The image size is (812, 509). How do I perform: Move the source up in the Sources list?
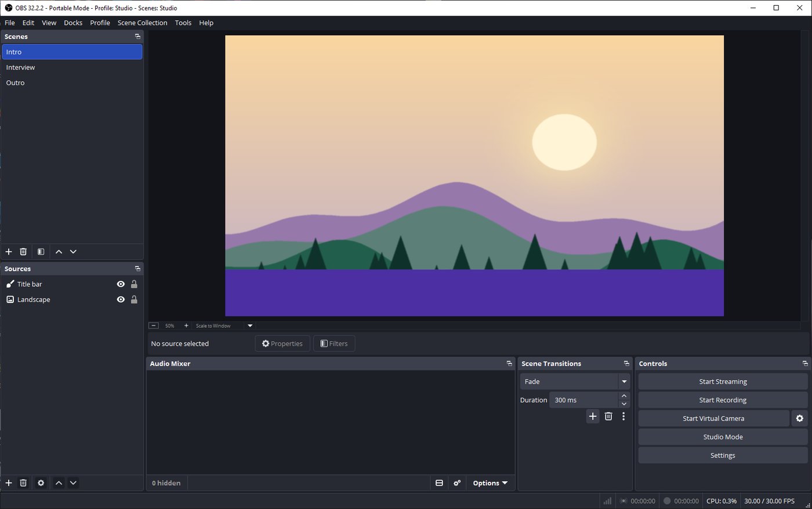pyautogui.click(x=59, y=483)
